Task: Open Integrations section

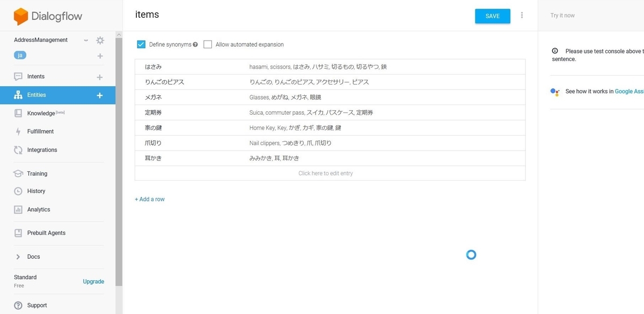Action: click(42, 150)
